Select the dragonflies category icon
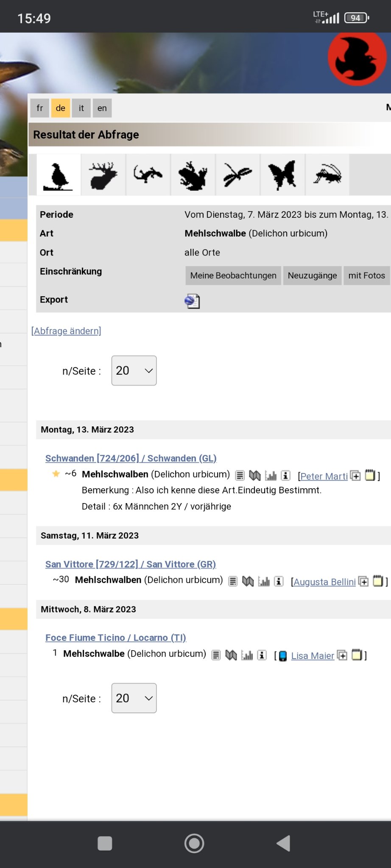This screenshot has width=391, height=868. click(x=238, y=175)
